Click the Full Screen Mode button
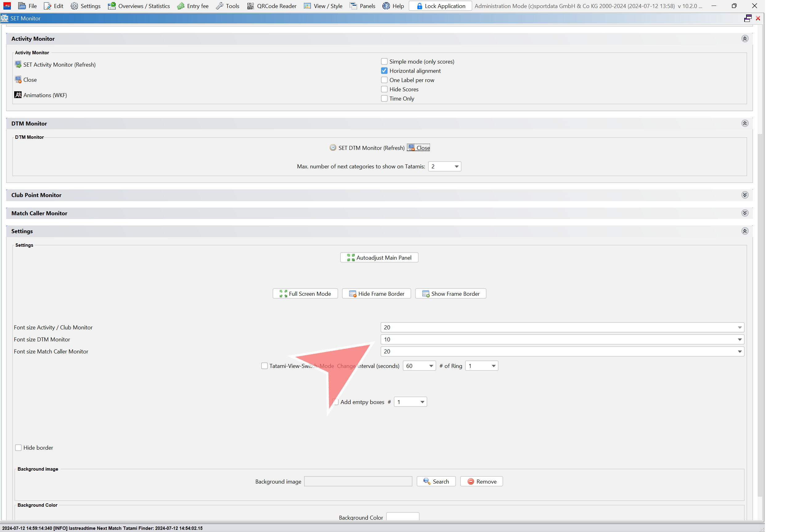The width and height of the screenshot is (789, 532). (x=305, y=294)
